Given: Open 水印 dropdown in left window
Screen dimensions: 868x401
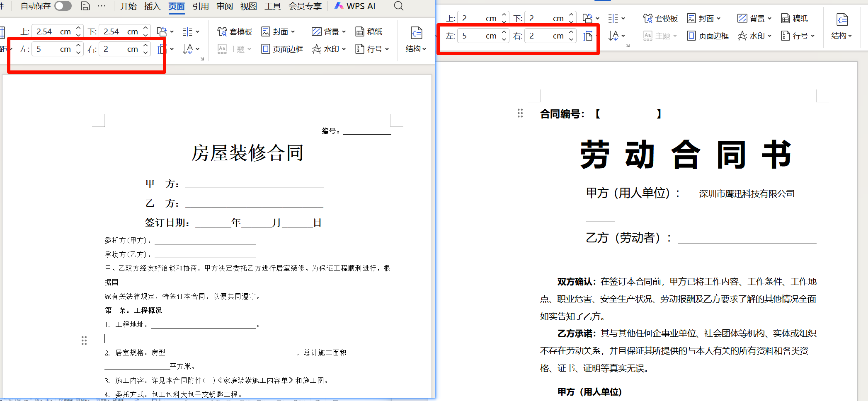Looking at the screenshot, I should click(x=329, y=49).
